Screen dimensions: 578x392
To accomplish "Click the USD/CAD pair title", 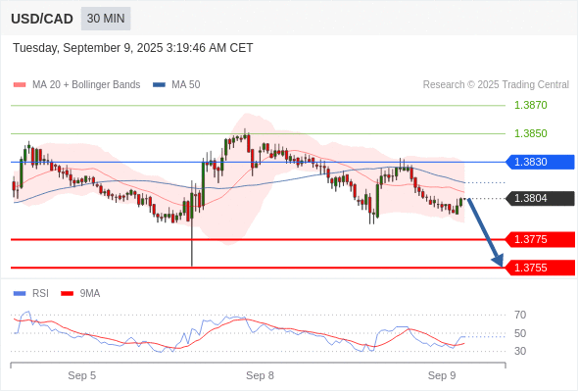I will click(42, 19).
